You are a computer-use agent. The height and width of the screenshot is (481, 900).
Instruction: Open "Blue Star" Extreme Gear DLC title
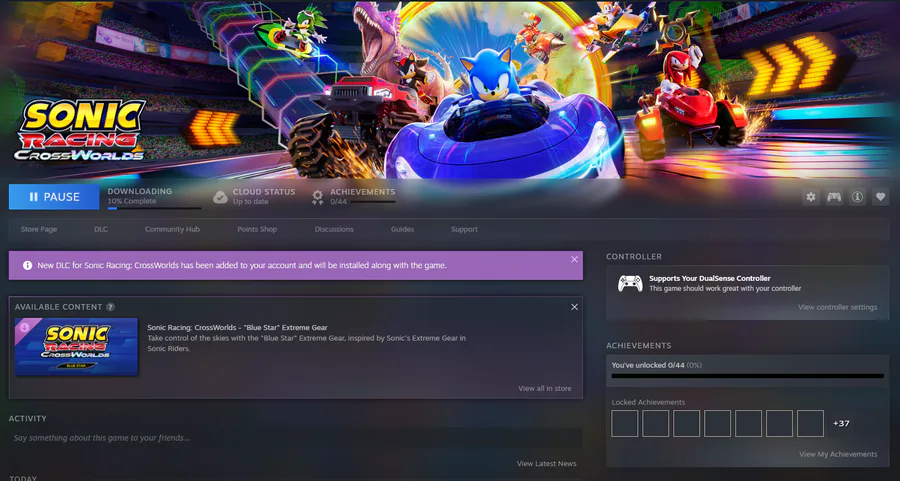[238, 327]
